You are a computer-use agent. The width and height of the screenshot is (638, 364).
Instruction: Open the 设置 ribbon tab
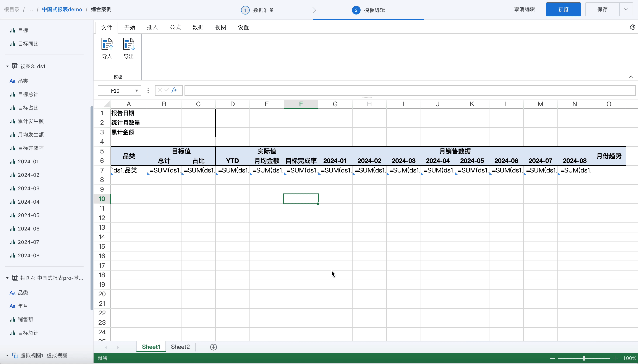click(x=243, y=27)
